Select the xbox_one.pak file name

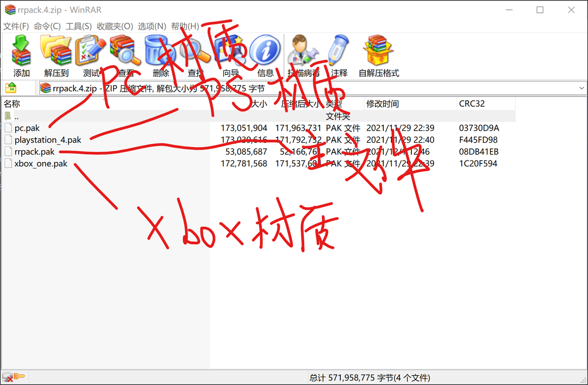(41, 164)
